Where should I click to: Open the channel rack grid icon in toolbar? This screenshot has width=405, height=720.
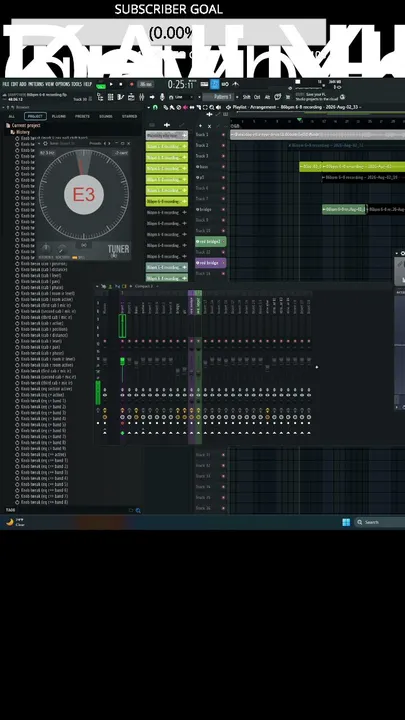tap(110, 97)
